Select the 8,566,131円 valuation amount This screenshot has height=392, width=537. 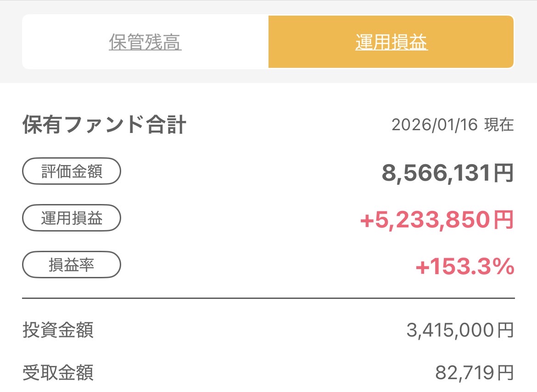[447, 173]
